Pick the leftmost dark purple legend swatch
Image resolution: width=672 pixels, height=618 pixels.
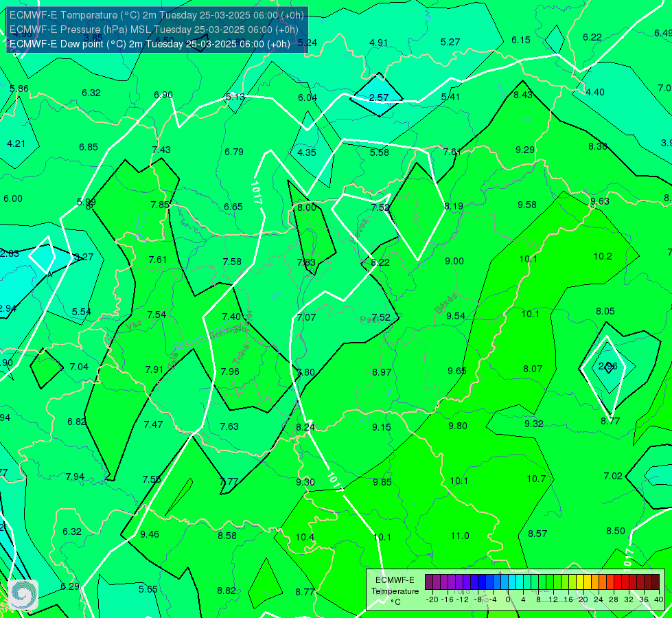(429, 582)
